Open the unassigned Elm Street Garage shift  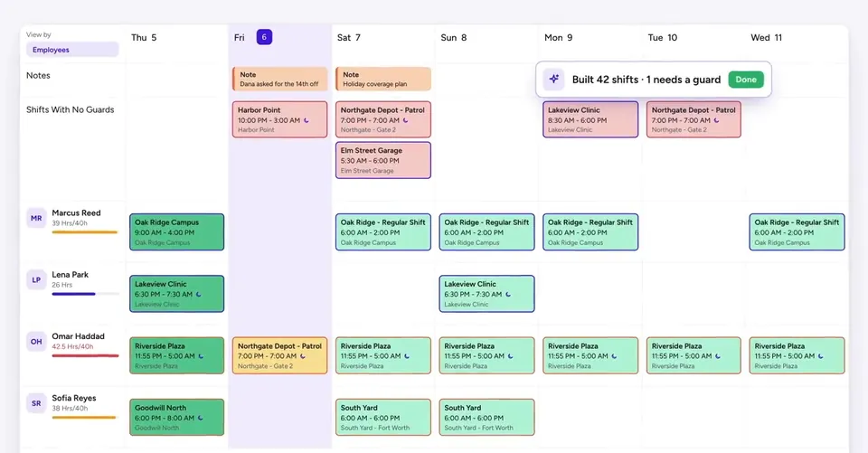click(383, 160)
